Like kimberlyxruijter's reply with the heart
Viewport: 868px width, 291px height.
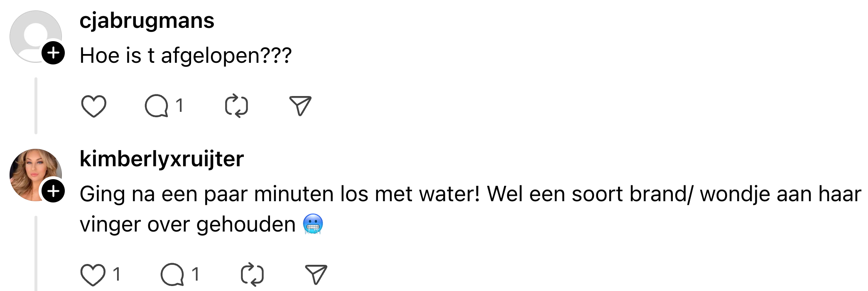coord(93,275)
